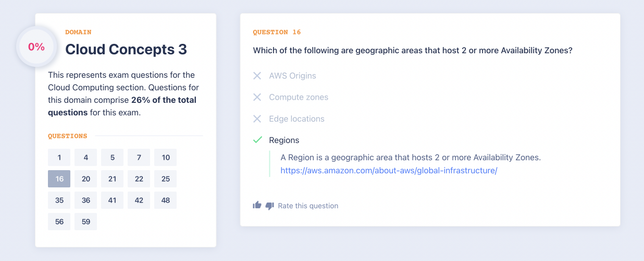Select the Regions answer option
Screen dimensions: 644x261
tap(284, 140)
